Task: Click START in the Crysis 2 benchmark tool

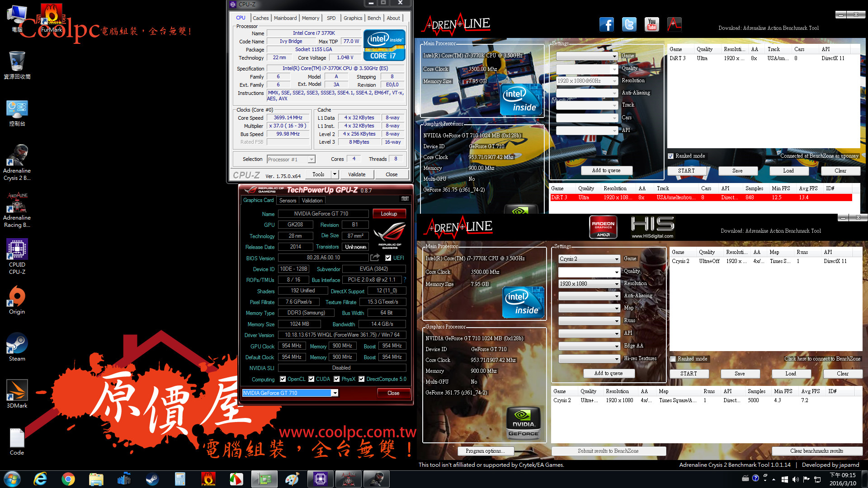Action: 689,374
